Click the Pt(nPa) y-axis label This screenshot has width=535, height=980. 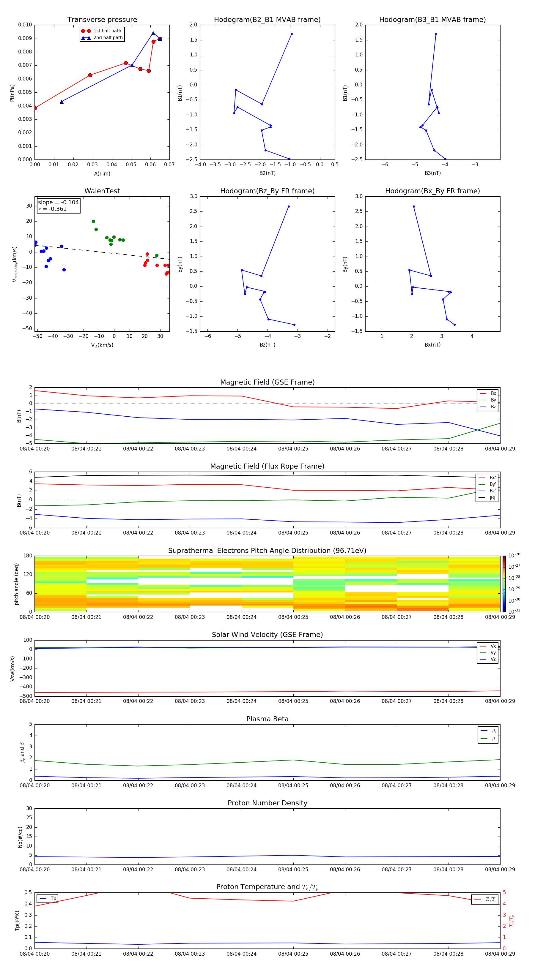tap(12, 93)
